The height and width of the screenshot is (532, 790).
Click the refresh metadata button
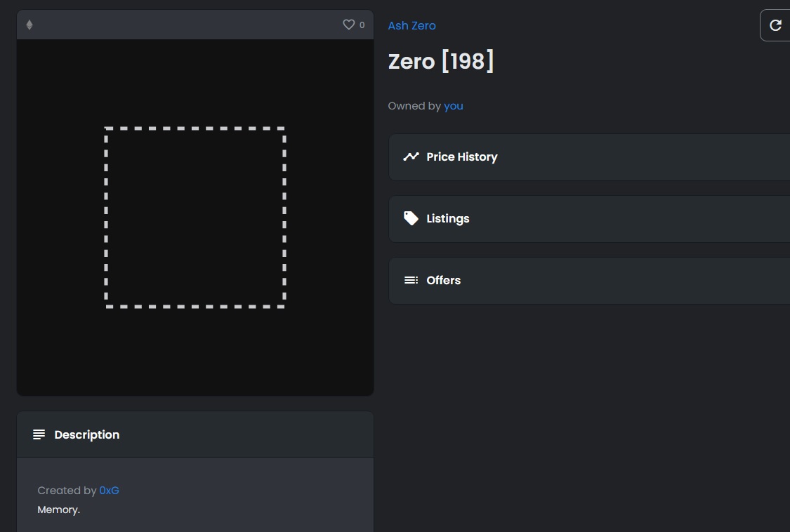pos(775,25)
